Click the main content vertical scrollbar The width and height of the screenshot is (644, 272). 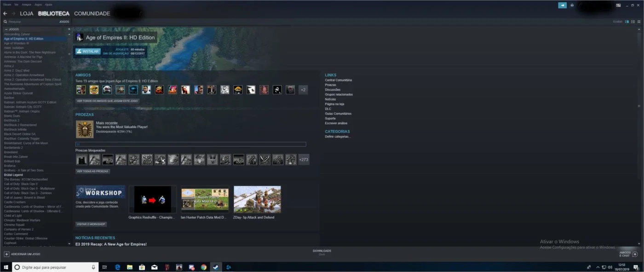click(x=638, y=106)
